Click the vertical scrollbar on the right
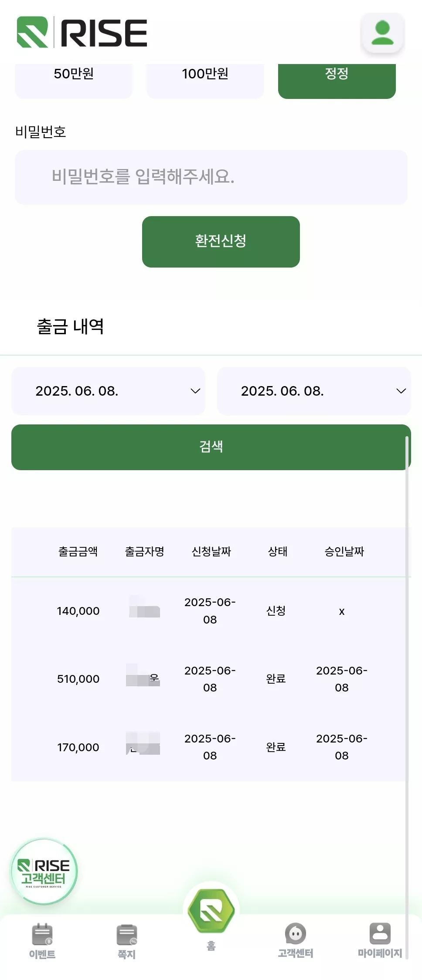This screenshot has height=980, width=422. (x=407, y=697)
